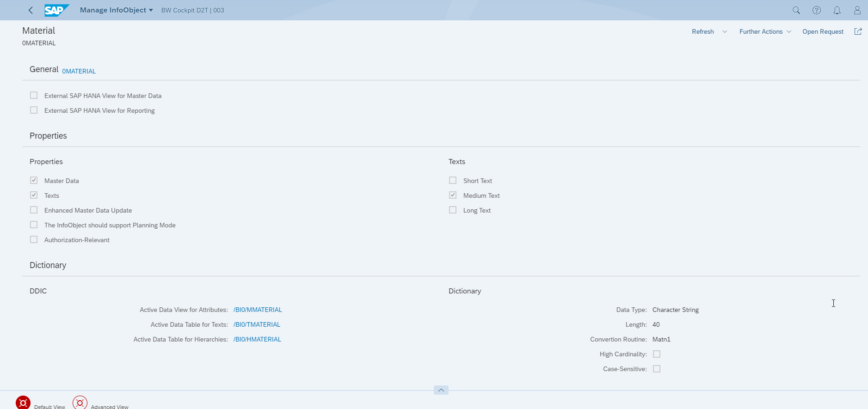Click the Active Data Table for Texts label

click(x=189, y=324)
